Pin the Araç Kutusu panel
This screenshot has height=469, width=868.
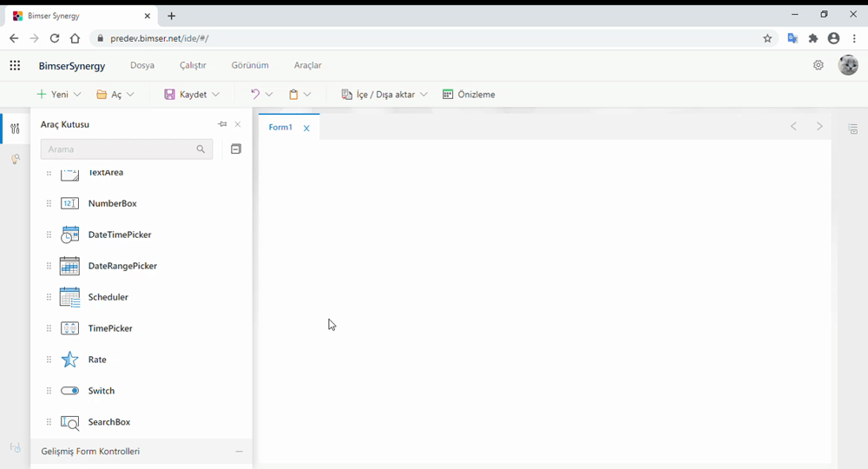(222, 124)
